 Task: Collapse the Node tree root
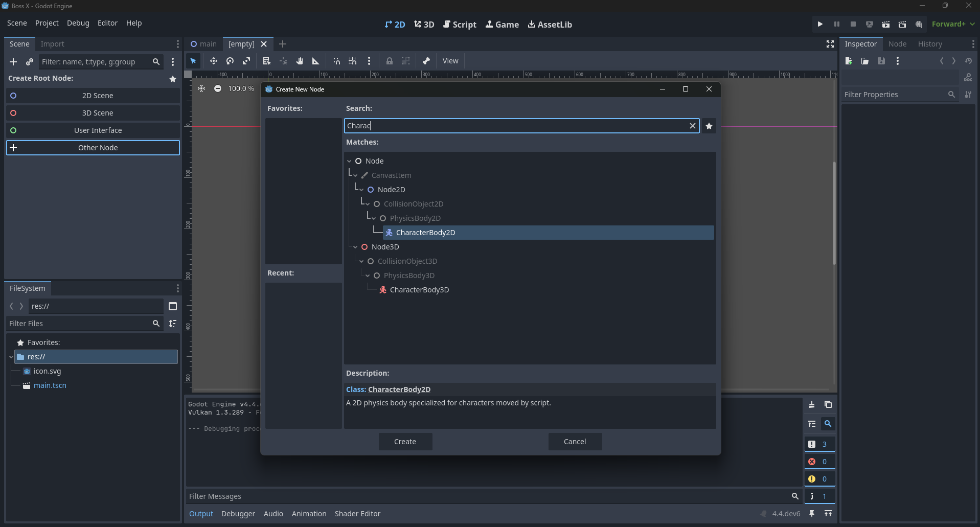coord(349,161)
